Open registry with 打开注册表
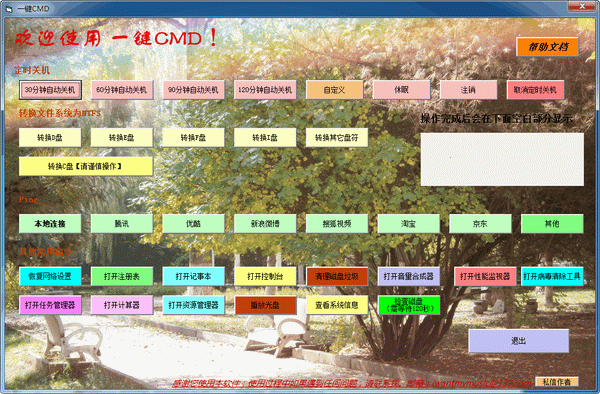This screenshot has width=600, height=394. 122,276
